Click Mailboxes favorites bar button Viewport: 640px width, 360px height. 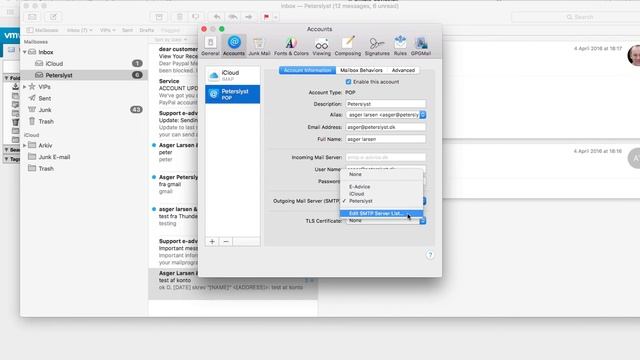42,30
